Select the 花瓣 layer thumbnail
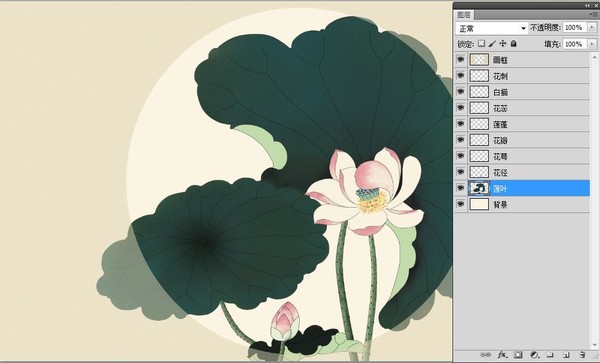 click(479, 140)
